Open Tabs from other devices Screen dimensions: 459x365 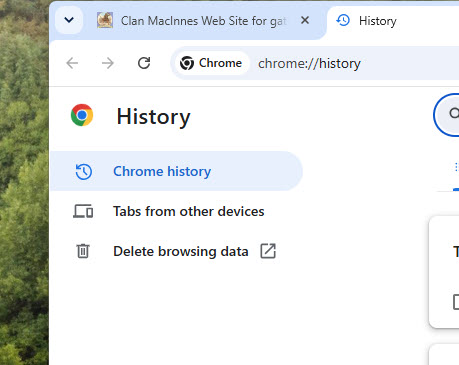coord(176,211)
